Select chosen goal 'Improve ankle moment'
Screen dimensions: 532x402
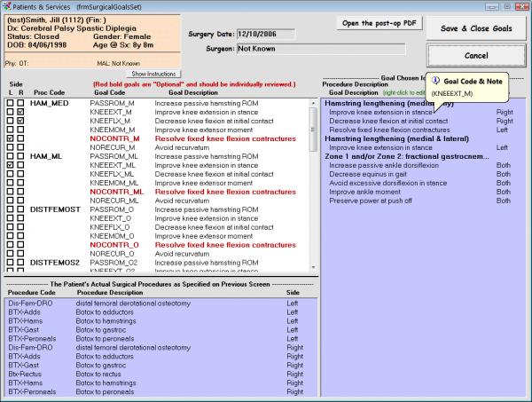coord(364,192)
